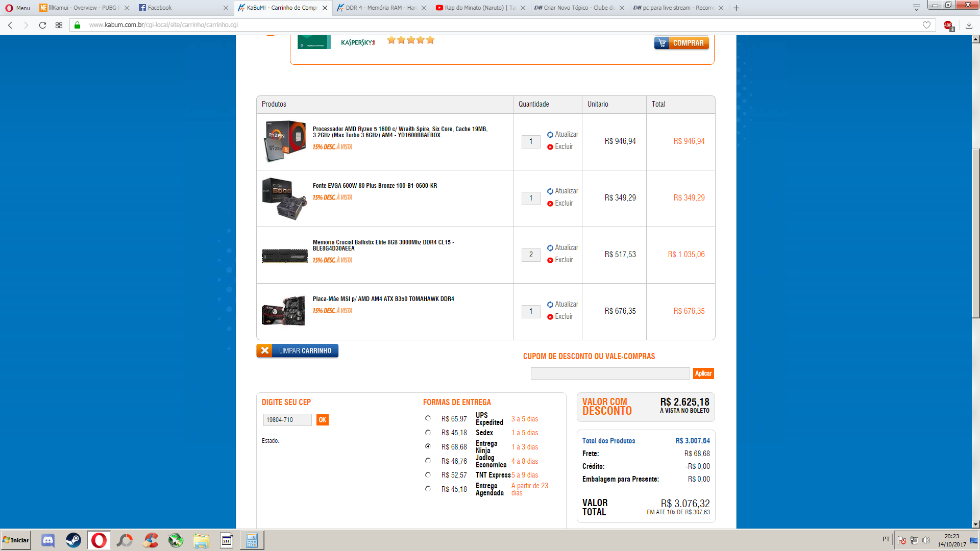Go forward using the browser forward arrow
Image resolution: width=980 pixels, height=551 pixels.
pyautogui.click(x=26, y=25)
